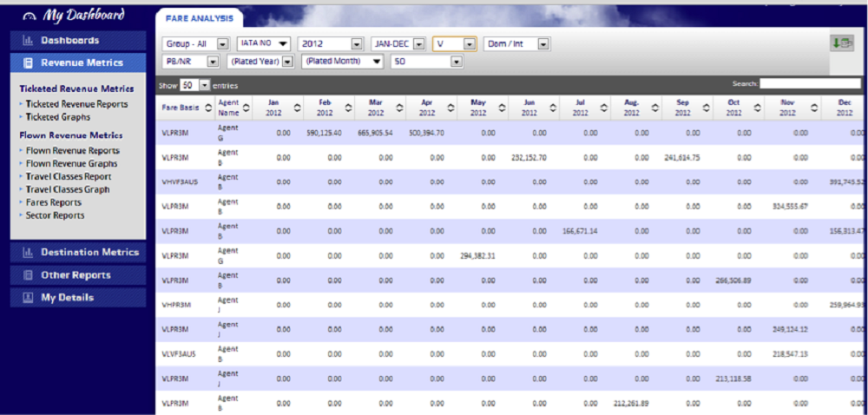Open the JAN-DEC period dropdown
Screen dimensions: 868x415
(x=418, y=43)
